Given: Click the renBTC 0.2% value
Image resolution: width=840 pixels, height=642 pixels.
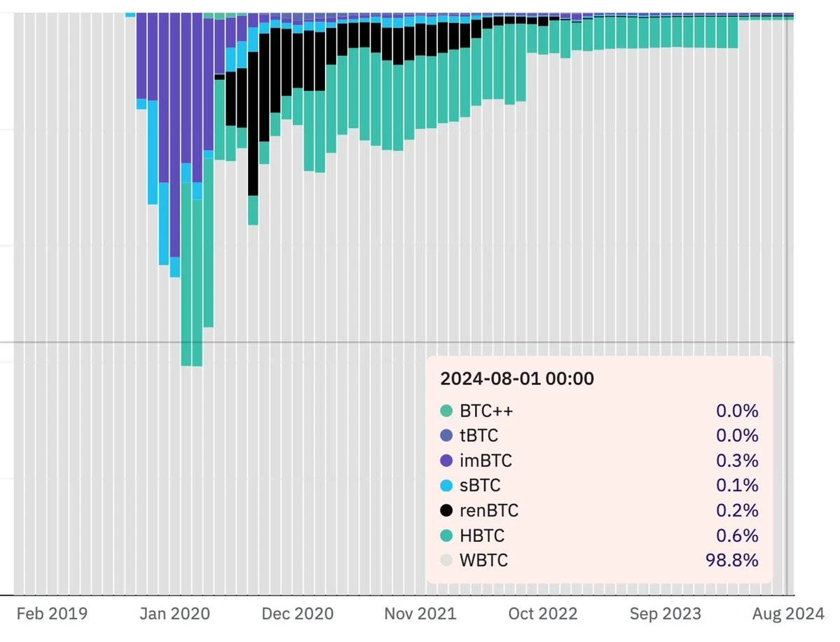Looking at the screenshot, I should [737, 510].
